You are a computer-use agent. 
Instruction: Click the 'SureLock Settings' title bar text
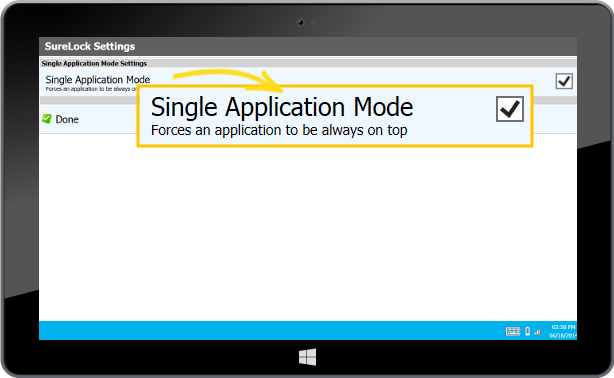90,46
